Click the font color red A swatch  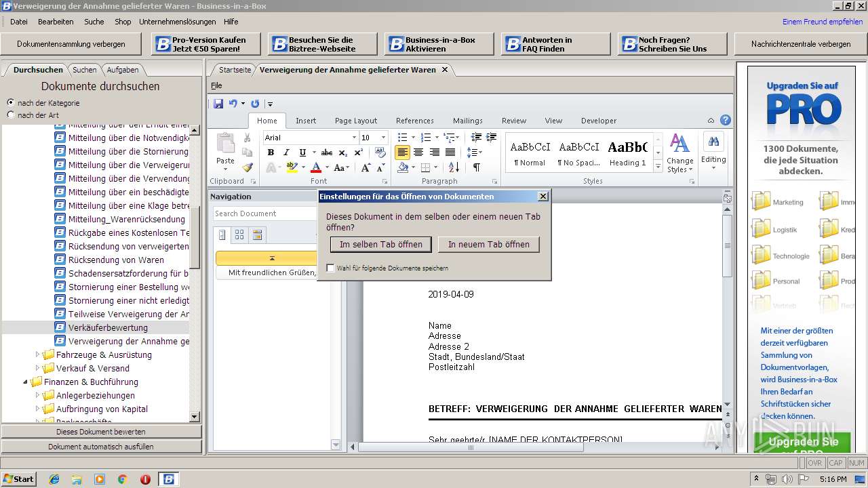pyautogui.click(x=316, y=167)
